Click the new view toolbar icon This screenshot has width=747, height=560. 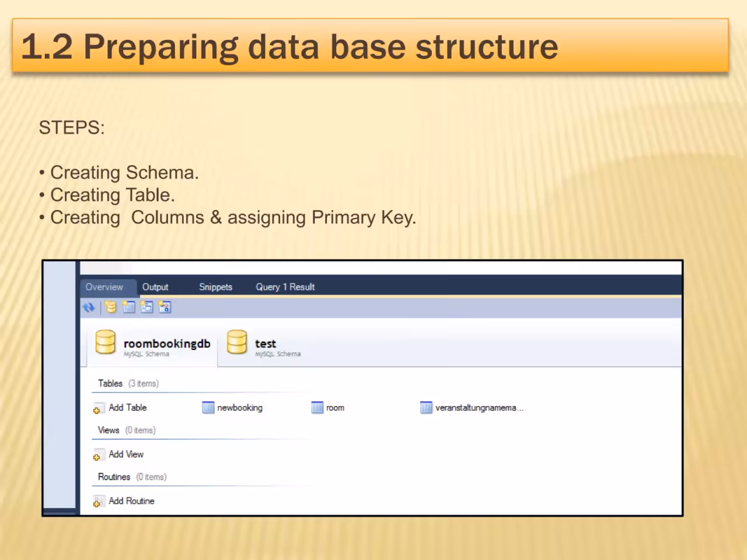(x=146, y=307)
